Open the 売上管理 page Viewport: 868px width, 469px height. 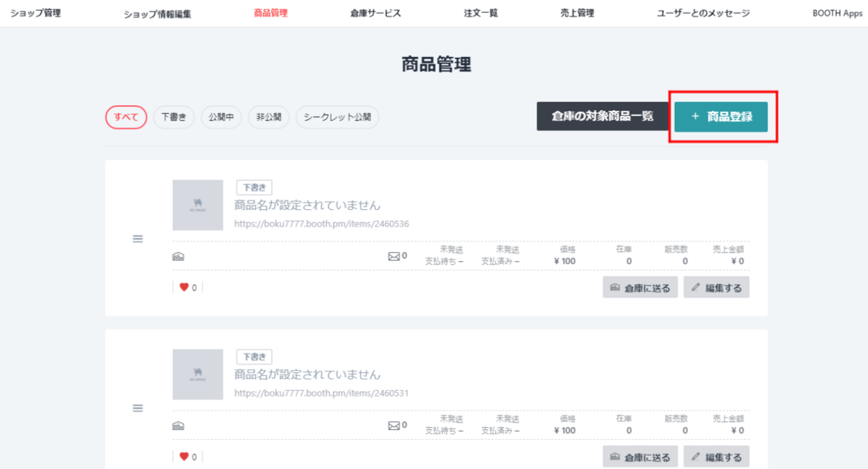[x=576, y=12]
